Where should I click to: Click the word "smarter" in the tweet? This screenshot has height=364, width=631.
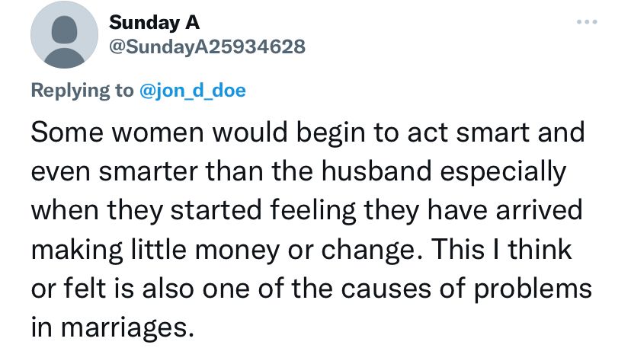148,172
